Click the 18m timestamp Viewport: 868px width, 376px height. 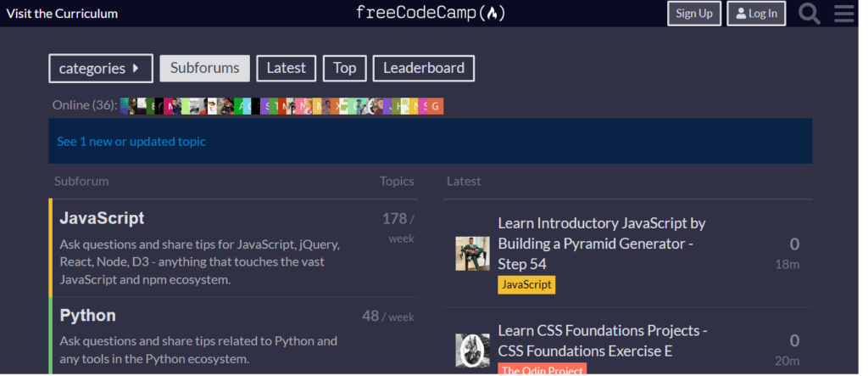(787, 265)
